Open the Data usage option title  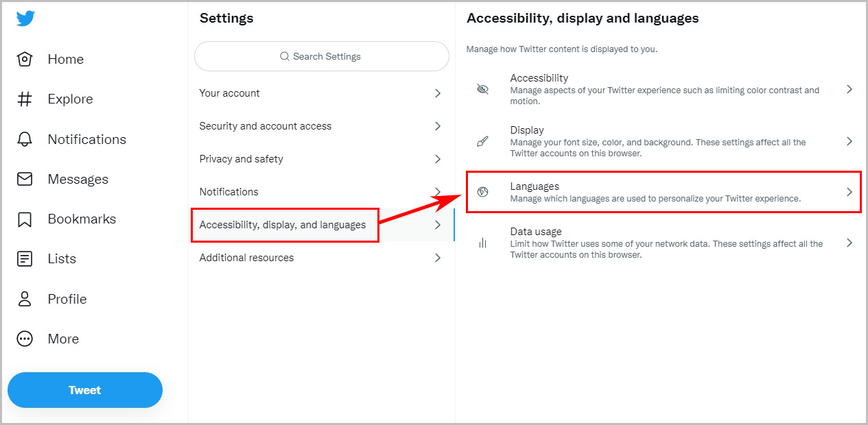pos(536,232)
